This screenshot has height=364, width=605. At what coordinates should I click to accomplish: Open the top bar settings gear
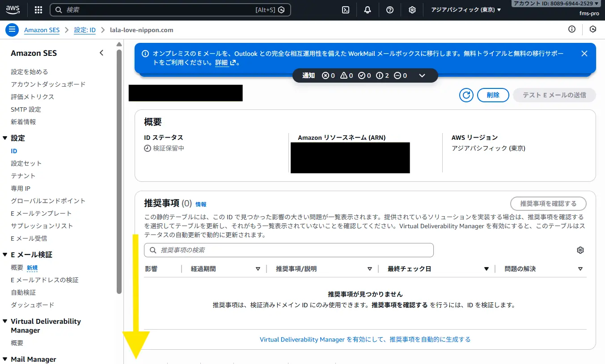412,10
